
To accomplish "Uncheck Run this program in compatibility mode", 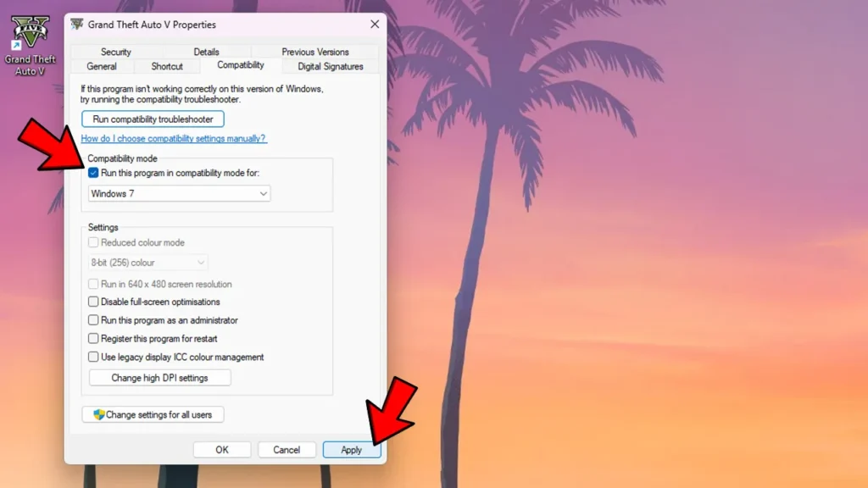I will 93,173.
